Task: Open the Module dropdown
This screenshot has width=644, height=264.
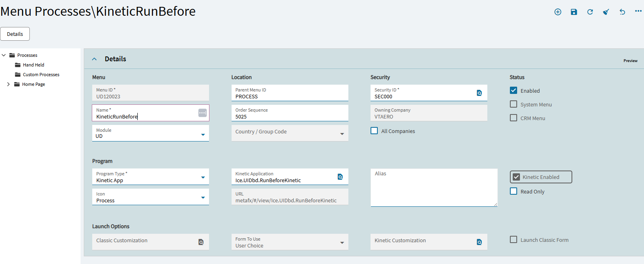Action: tap(203, 135)
